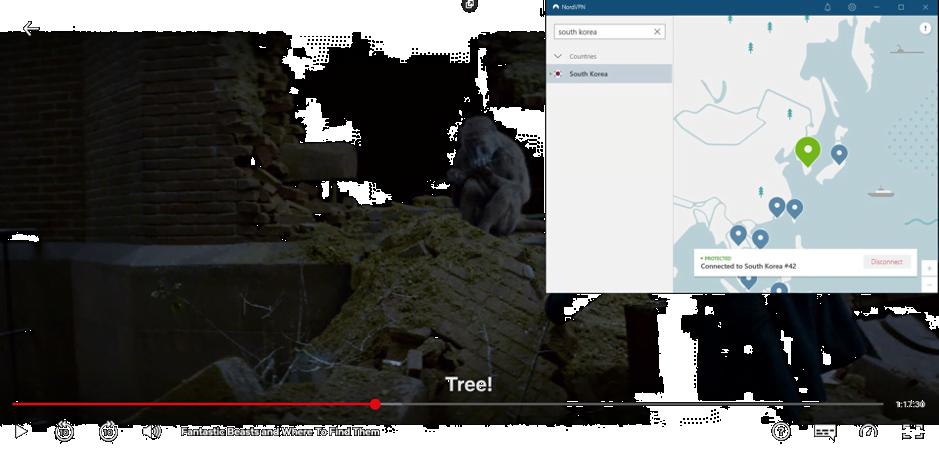The height and width of the screenshot is (458, 939).
Task: Zoom in on the NordVPN map
Action: pos(929,268)
